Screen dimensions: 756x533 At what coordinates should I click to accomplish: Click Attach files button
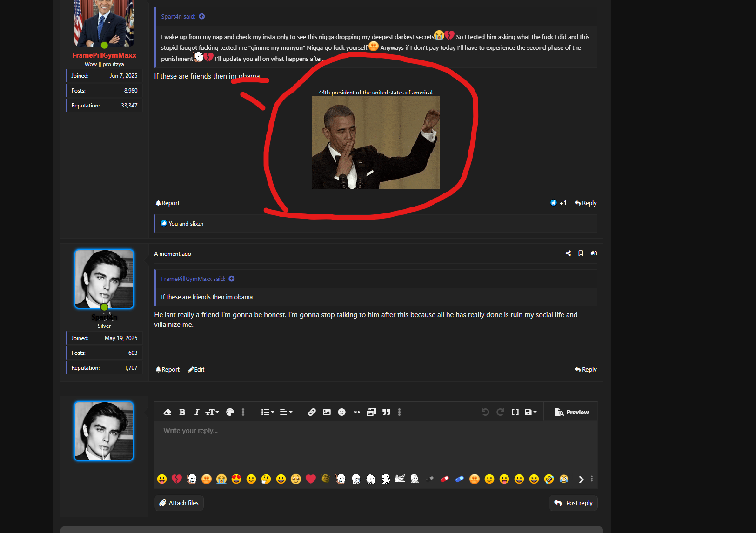179,503
